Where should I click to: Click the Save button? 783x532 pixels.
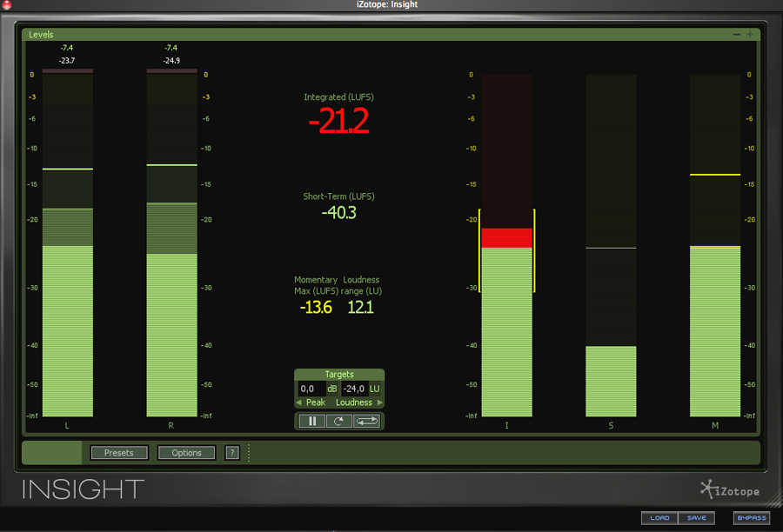[696, 518]
